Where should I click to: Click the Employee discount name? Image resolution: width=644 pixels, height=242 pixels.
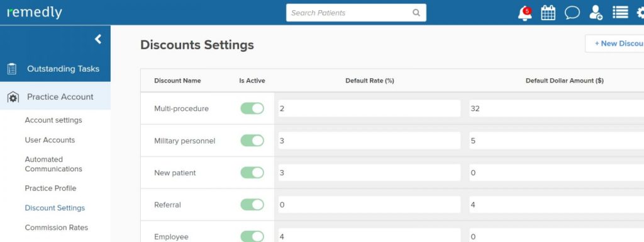coord(171,237)
